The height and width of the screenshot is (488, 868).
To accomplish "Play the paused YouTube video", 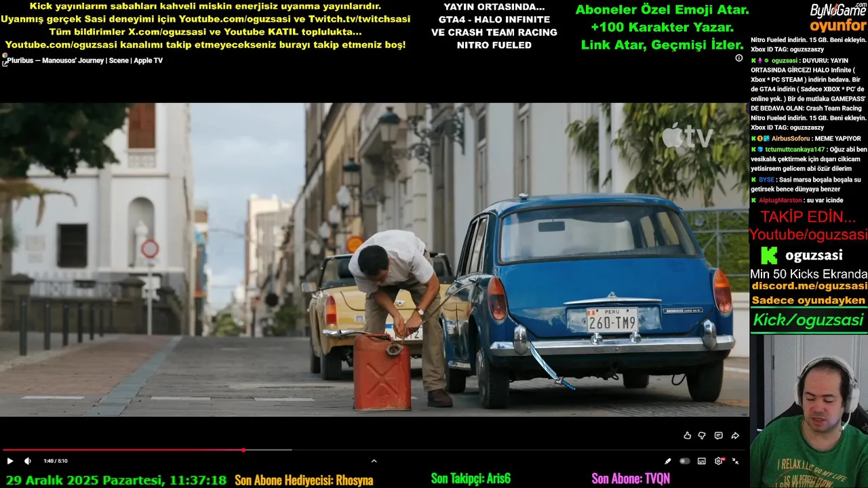I will point(10,461).
